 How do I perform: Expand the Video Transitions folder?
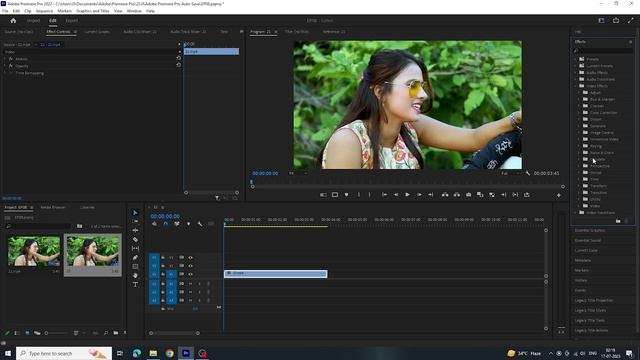576,213
